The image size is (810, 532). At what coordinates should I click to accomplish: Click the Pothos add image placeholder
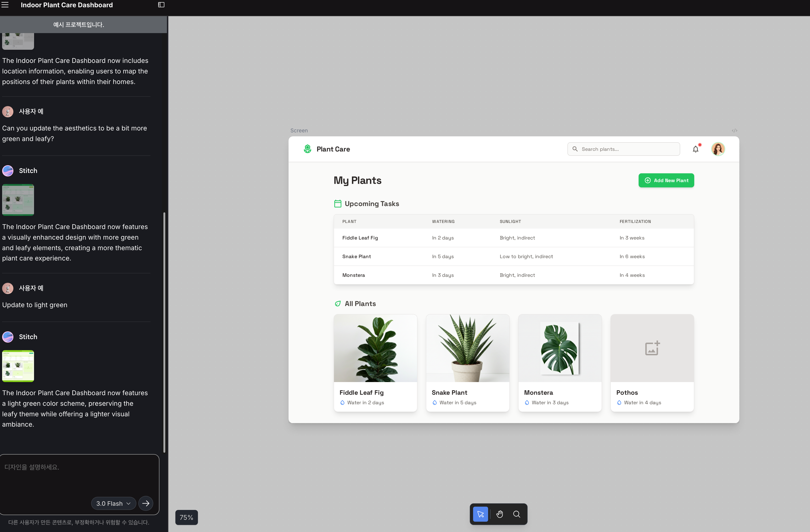point(652,348)
